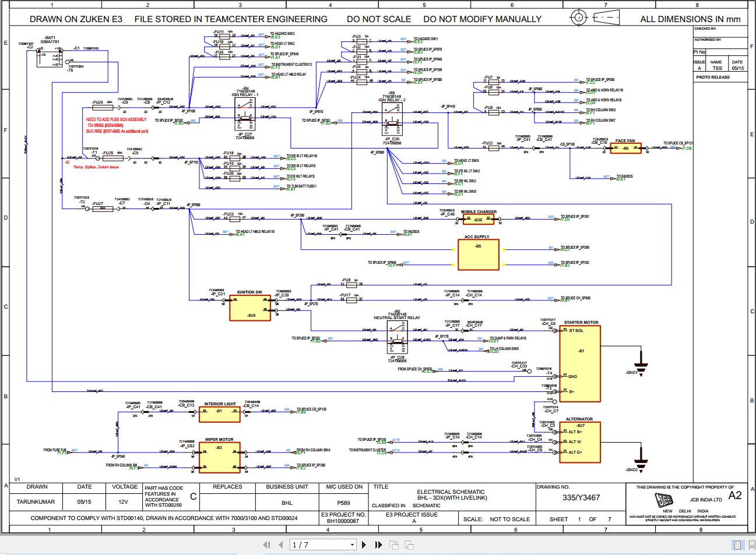The height and width of the screenshot is (555, 756).
Task: Click the IGNITION SW component block
Action: pos(249,307)
